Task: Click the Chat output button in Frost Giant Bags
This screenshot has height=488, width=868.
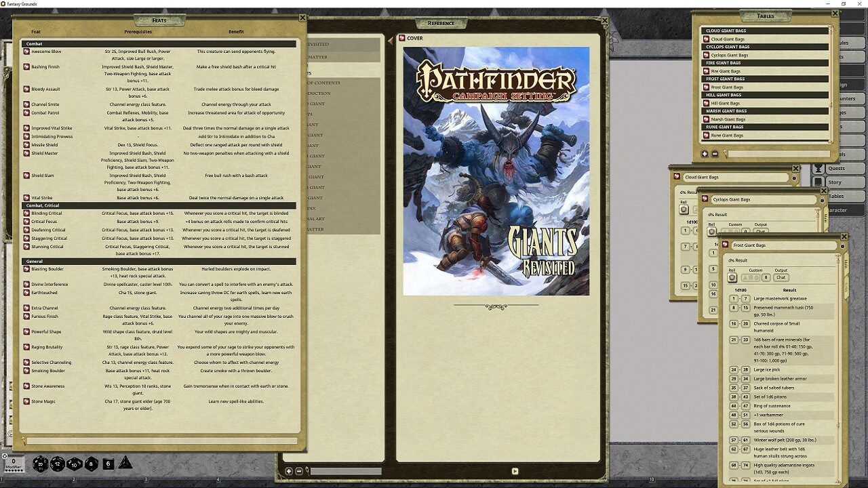Action: pyautogui.click(x=781, y=277)
